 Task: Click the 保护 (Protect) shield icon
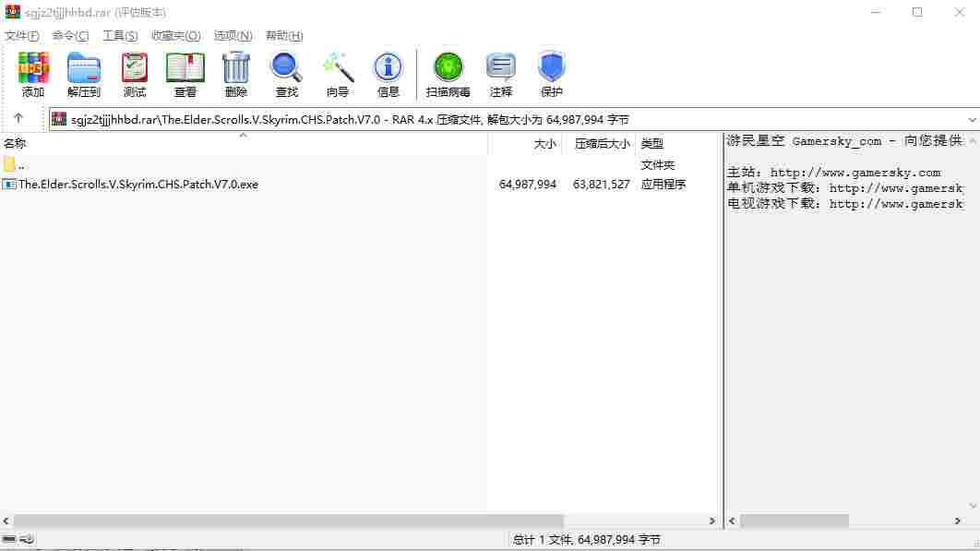[551, 67]
